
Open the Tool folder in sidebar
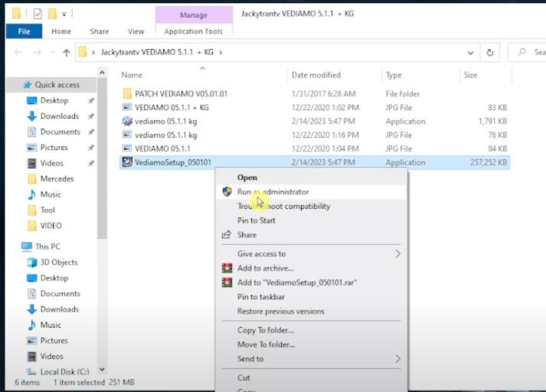tap(47, 210)
